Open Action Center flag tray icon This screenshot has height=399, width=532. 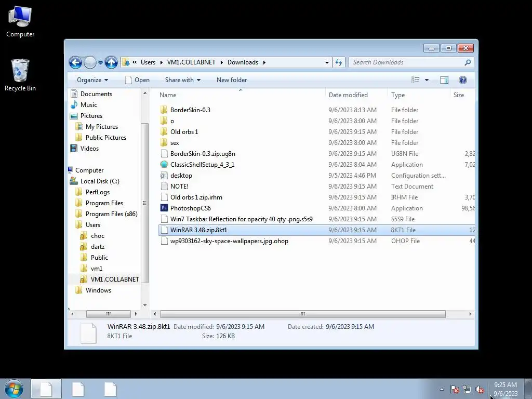point(454,389)
